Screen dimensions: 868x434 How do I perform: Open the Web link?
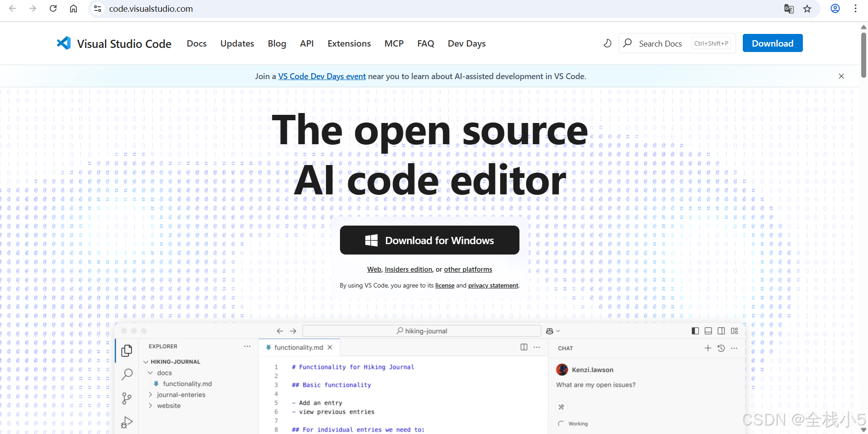(x=374, y=269)
